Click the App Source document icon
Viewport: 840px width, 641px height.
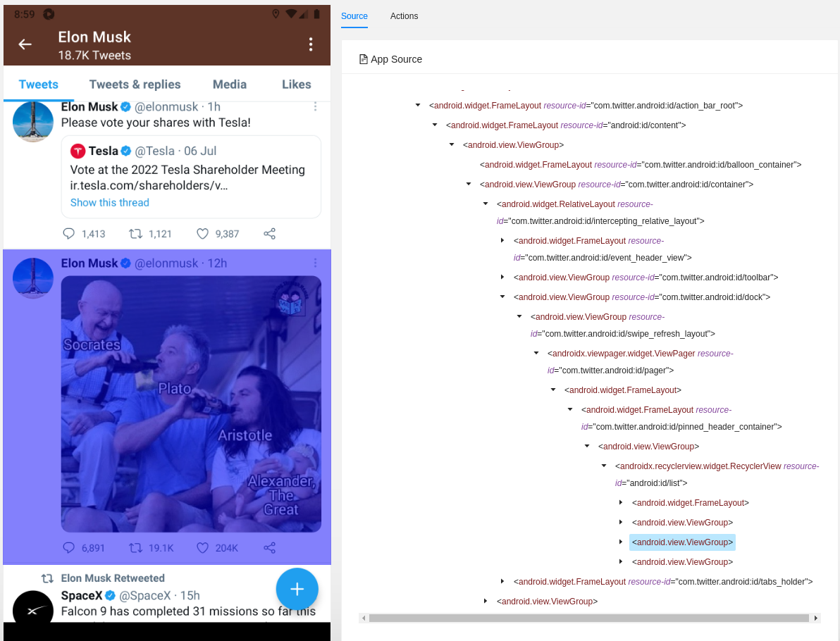click(x=363, y=59)
